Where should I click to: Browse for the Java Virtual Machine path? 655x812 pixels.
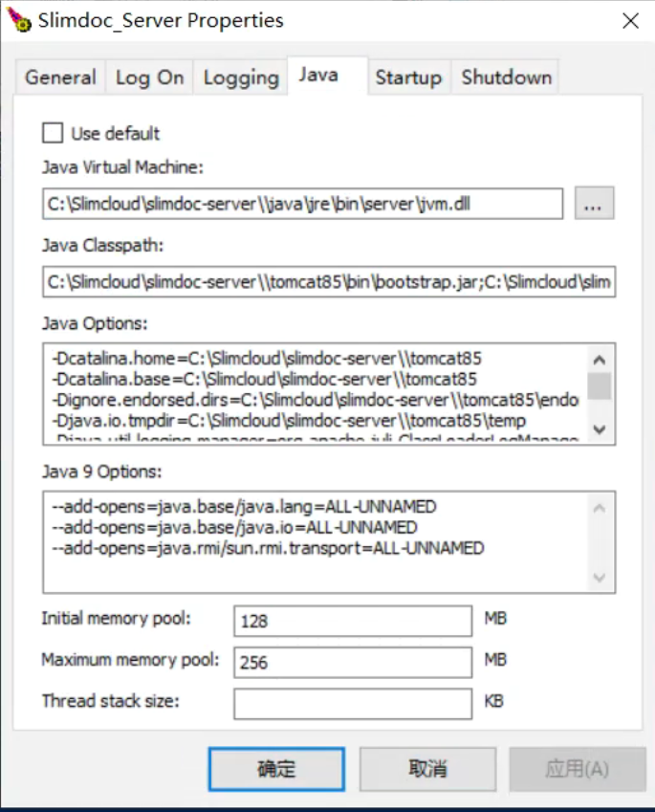point(594,203)
